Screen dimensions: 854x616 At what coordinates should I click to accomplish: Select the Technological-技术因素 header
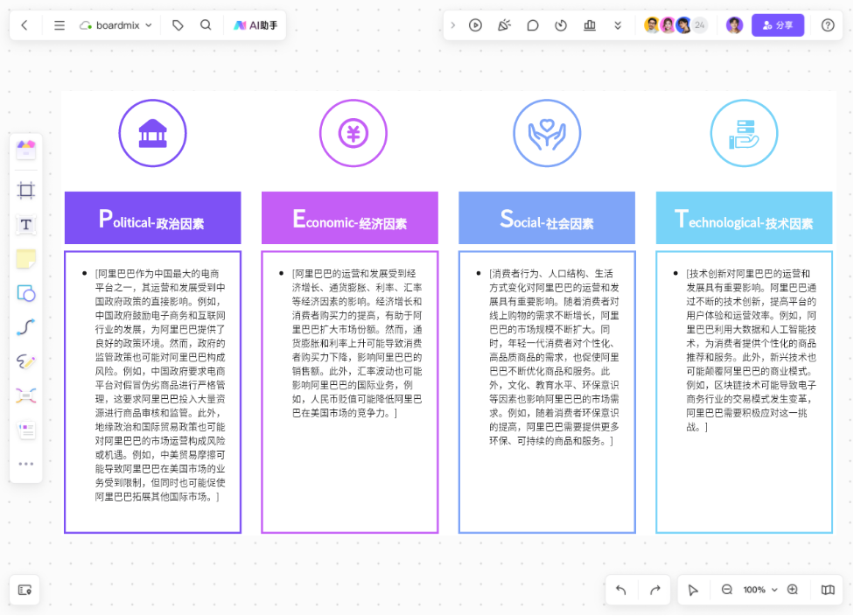point(744,218)
